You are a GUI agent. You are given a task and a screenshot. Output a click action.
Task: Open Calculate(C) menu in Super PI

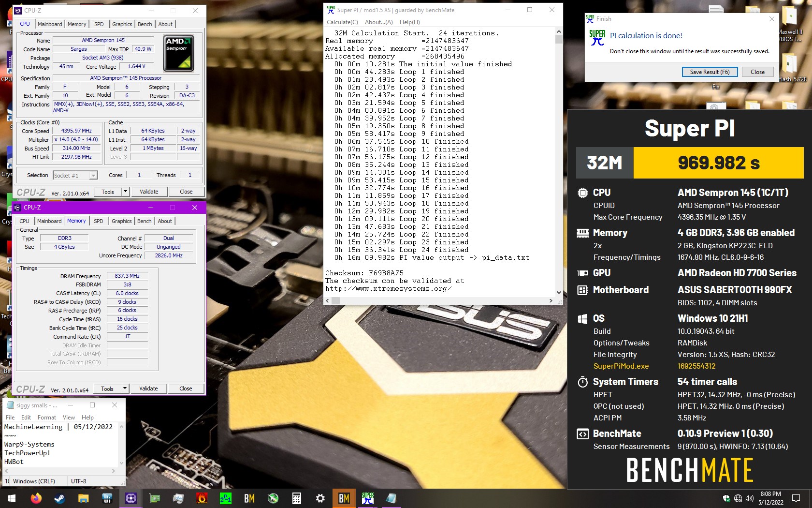[342, 22]
